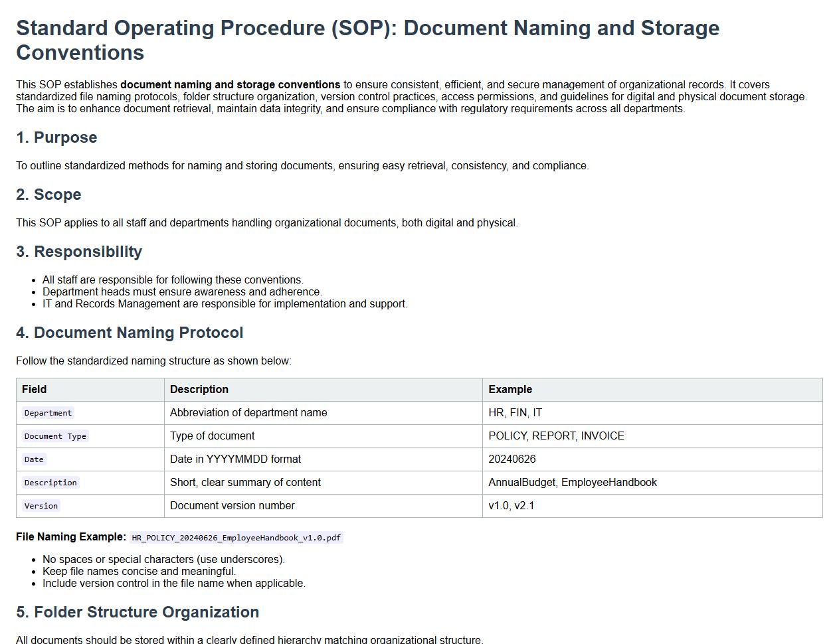The height and width of the screenshot is (644, 839).
Task: Click the '4. Document Naming Protocol' heading
Action: tap(130, 333)
